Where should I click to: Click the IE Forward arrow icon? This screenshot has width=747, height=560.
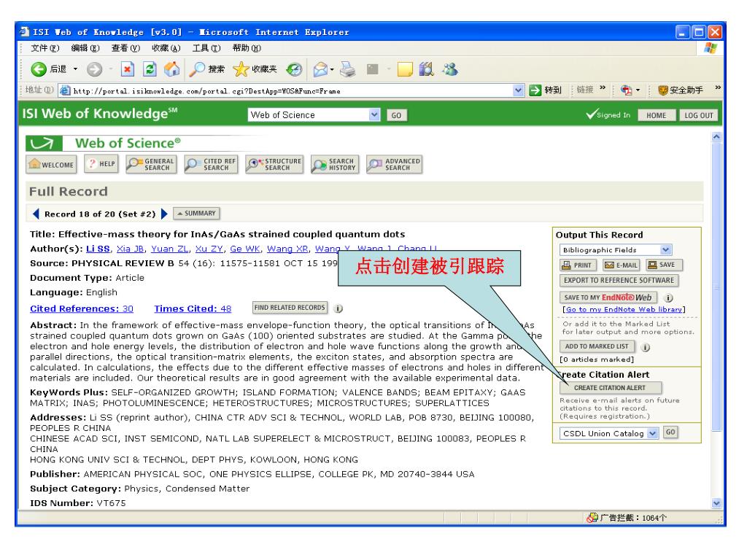(94, 69)
